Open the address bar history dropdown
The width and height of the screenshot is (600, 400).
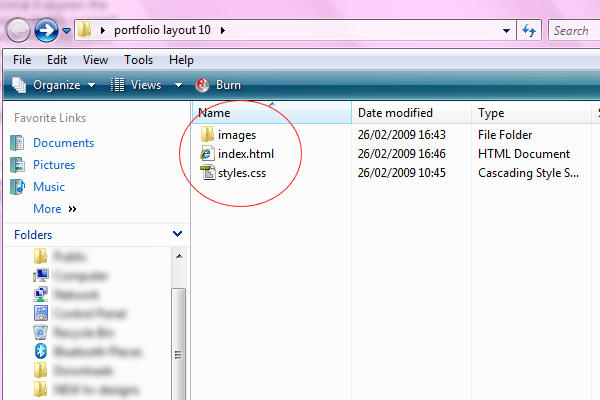[506, 31]
